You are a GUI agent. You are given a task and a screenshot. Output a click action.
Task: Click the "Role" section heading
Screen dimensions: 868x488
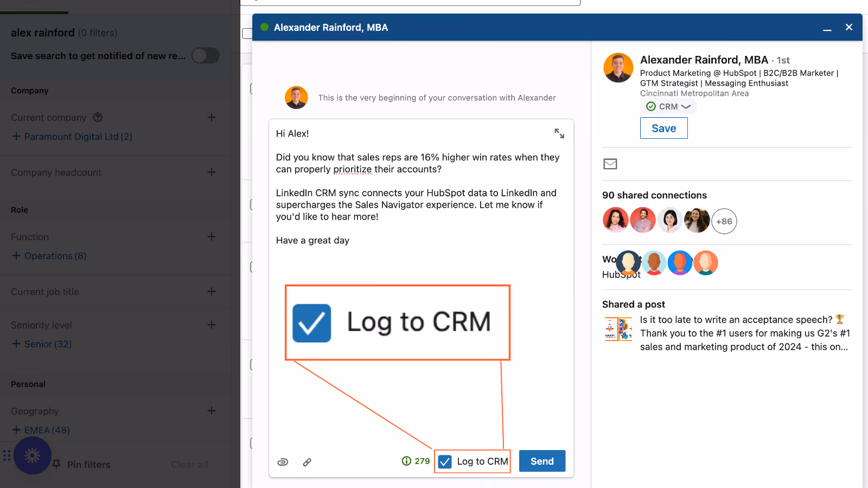click(20, 210)
